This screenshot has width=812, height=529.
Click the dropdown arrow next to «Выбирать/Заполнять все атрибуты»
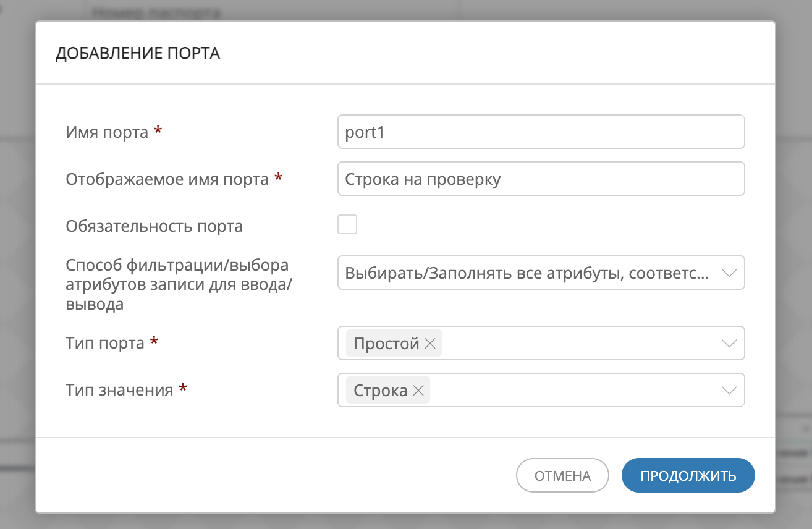coord(729,272)
